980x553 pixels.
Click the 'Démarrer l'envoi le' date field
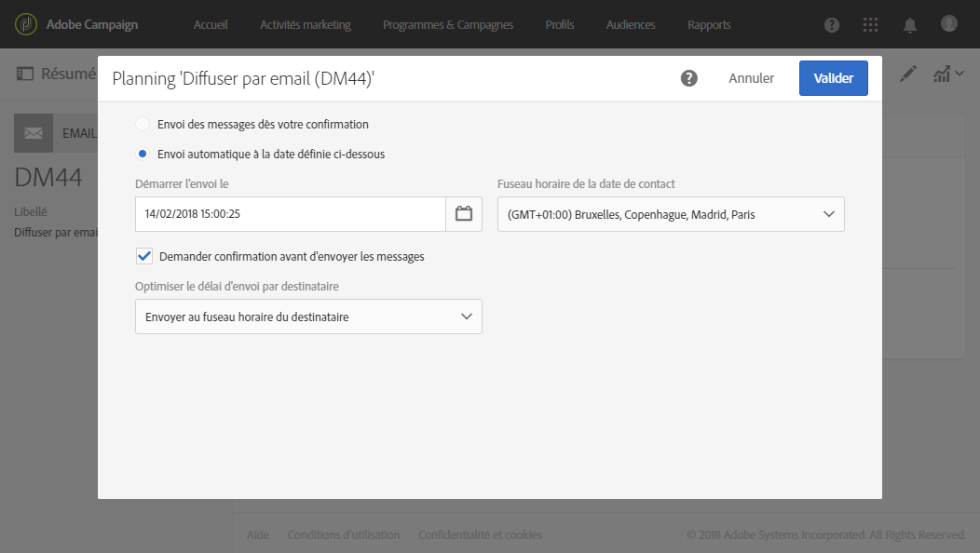click(291, 214)
